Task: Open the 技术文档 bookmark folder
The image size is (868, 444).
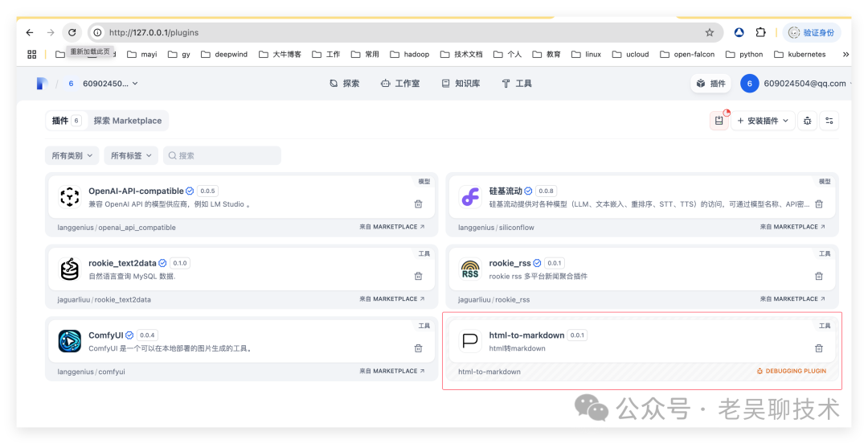Action: point(461,55)
